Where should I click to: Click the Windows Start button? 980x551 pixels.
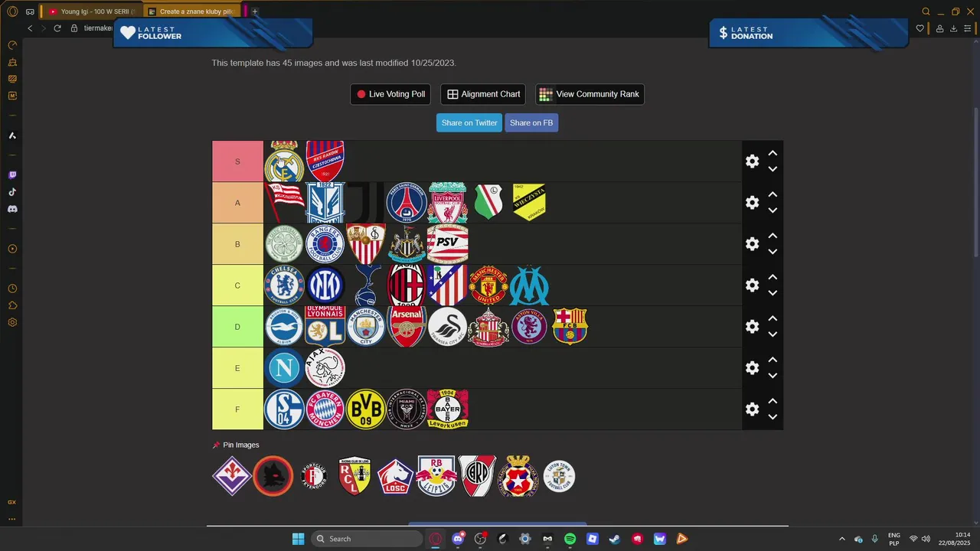pos(298,539)
